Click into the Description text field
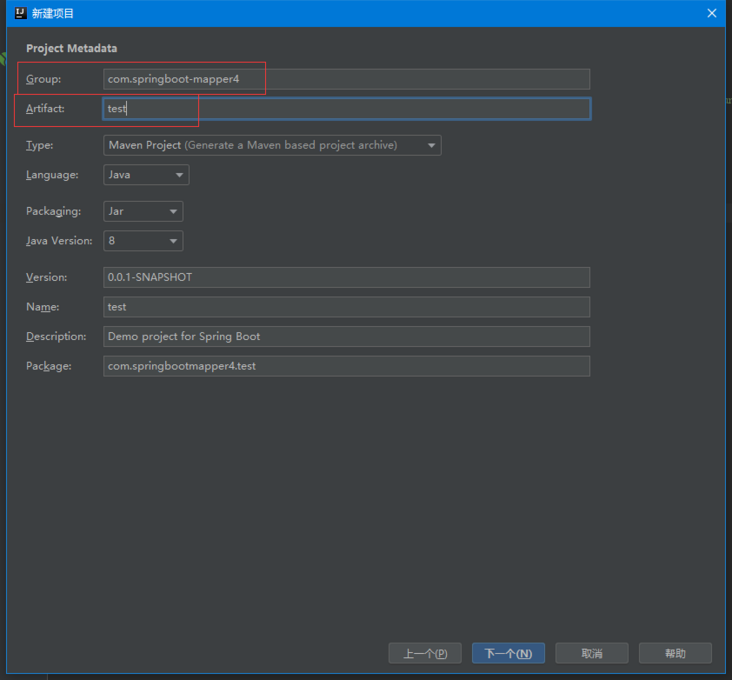This screenshot has width=732, height=680. [346, 336]
